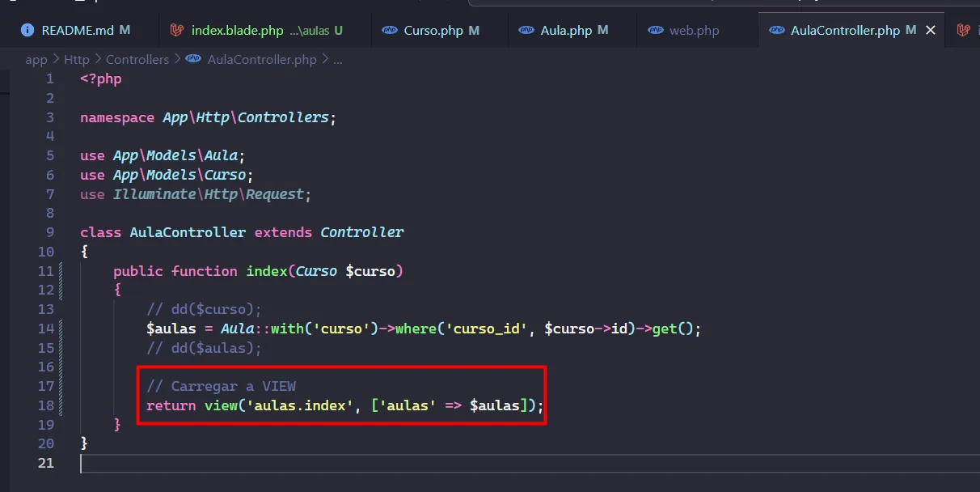980x492 pixels.
Task: Click the Curso type hint in index function
Action: click(316, 271)
